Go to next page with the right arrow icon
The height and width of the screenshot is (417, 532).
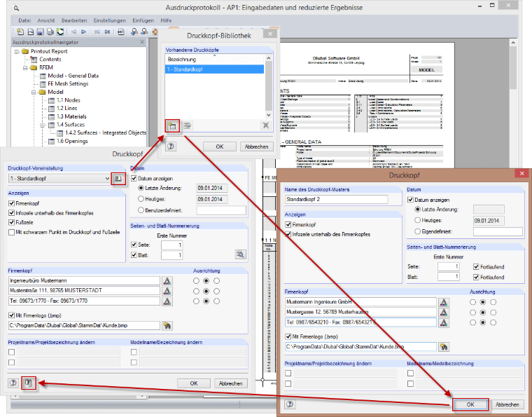click(x=83, y=32)
